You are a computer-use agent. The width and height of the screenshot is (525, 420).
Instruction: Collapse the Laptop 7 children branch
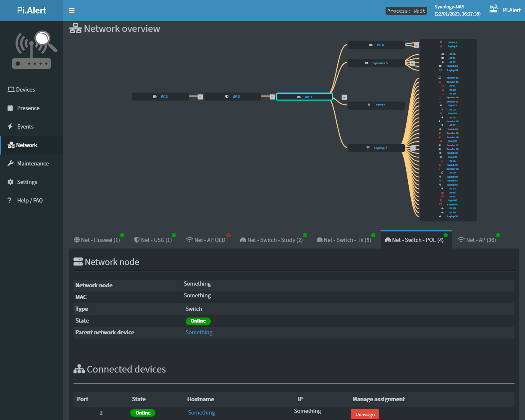(413, 148)
